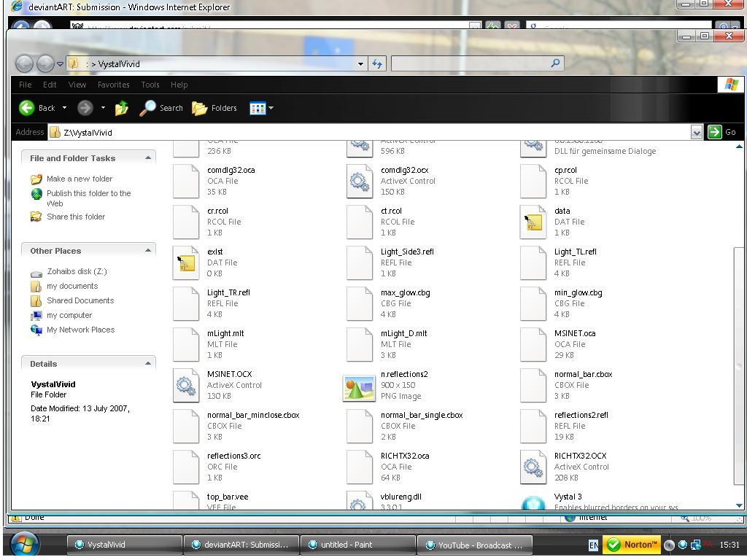This screenshot has height=560, width=747.
Task: Click the grey Forward arrow icon
Action: tap(85, 108)
